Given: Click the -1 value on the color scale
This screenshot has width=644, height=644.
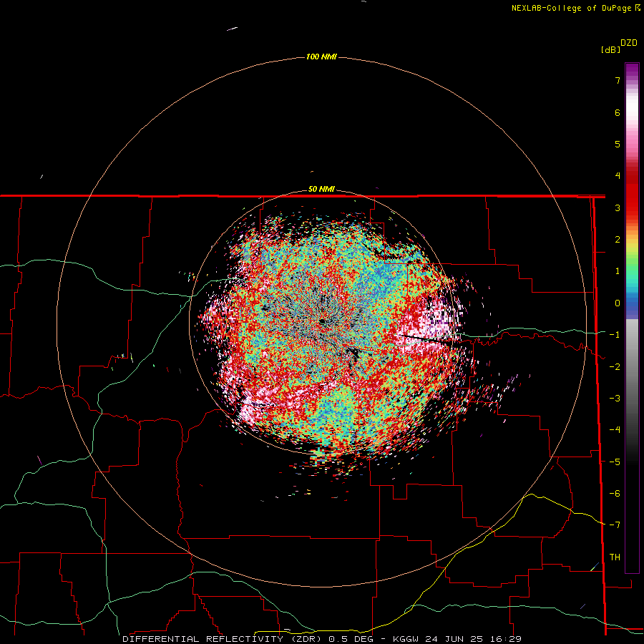Looking at the screenshot, I should 615,335.
